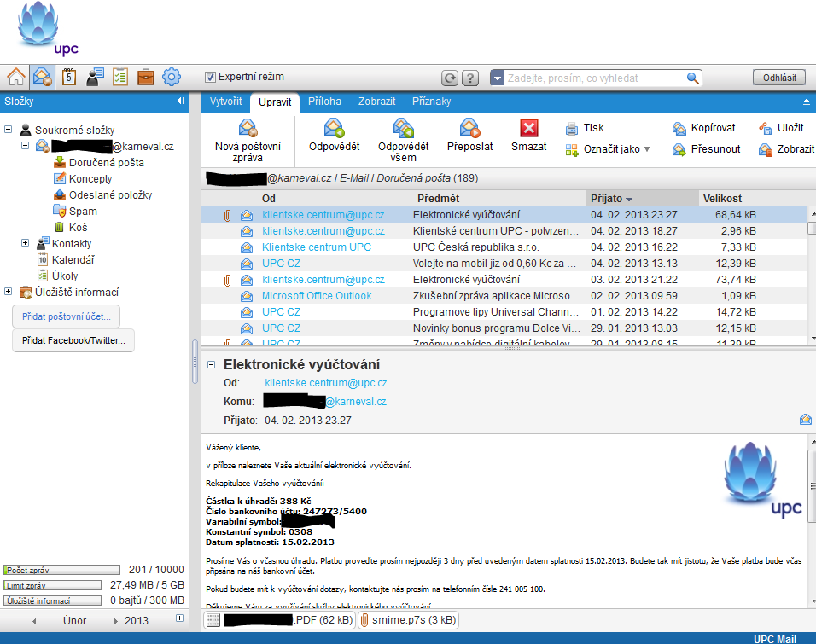Collapse the ribbon with the top-right arrow

(806, 102)
